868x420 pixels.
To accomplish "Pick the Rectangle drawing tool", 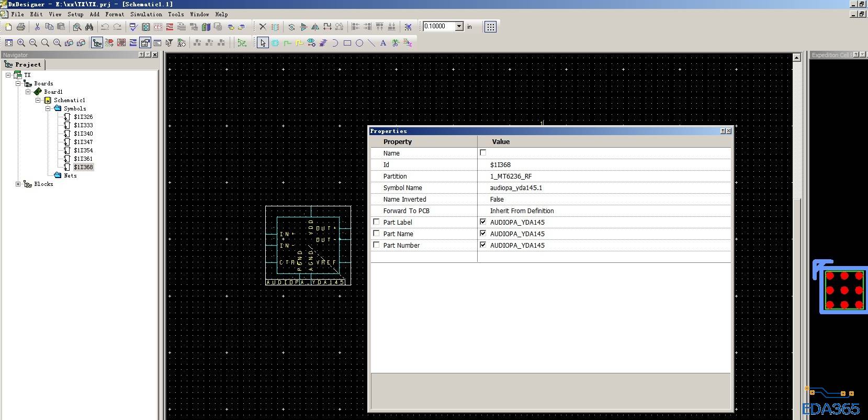I will point(347,43).
